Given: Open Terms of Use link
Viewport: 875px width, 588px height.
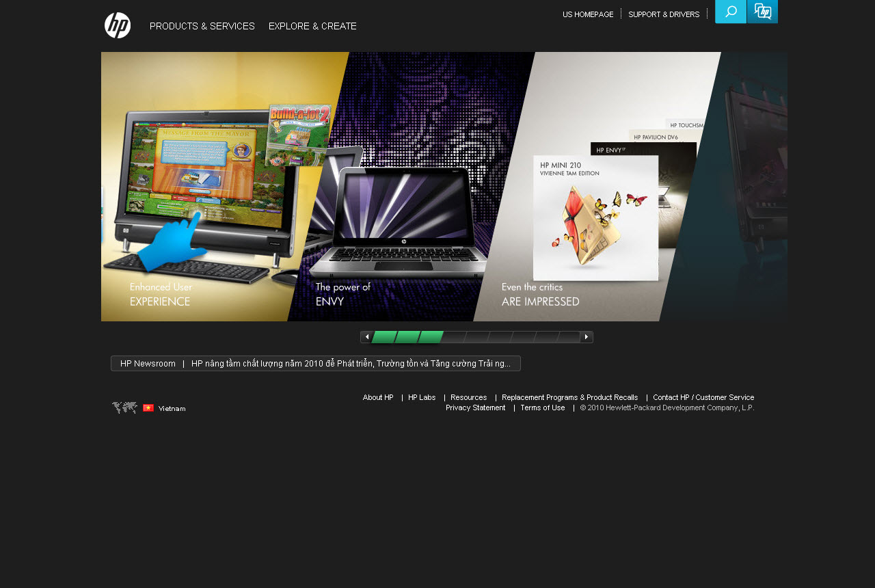Looking at the screenshot, I should (x=543, y=407).
